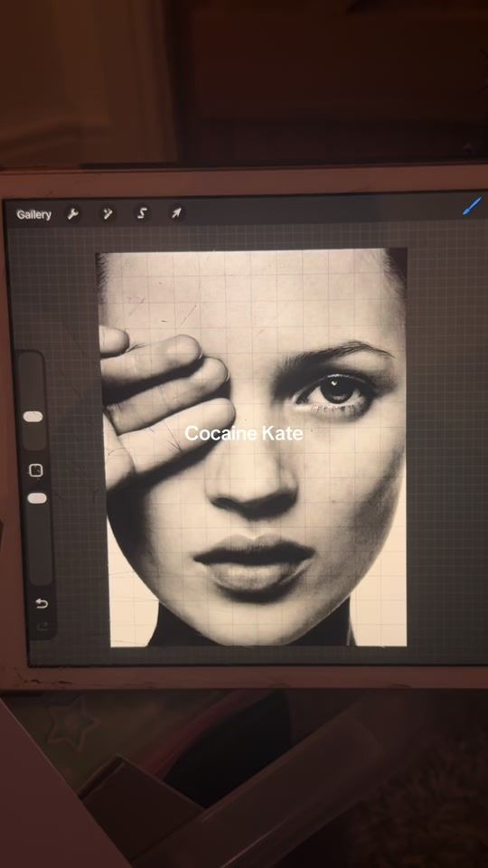488x868 pixels.
Task: Tap the forehead area of the portrait
Action: [255, 299]
